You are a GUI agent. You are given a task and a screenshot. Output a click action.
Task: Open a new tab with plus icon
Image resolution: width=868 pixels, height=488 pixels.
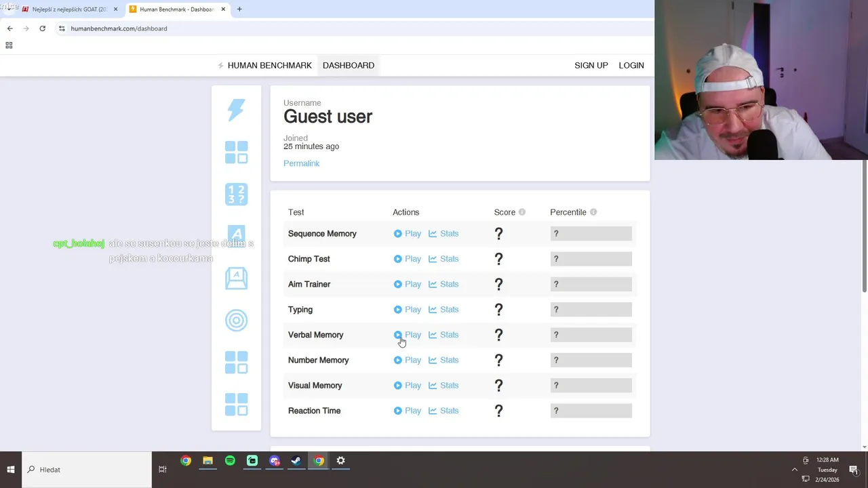tap(239, 9)
